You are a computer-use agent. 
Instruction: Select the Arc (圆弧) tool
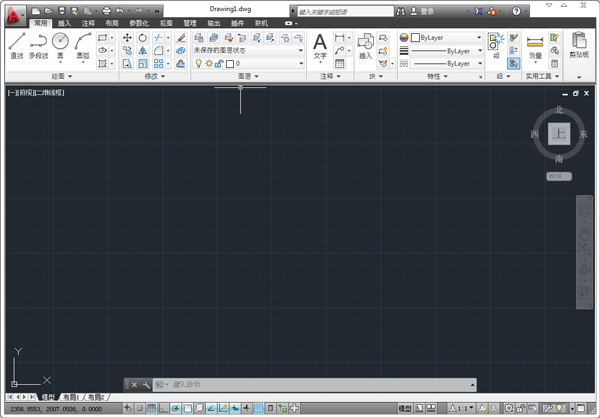[82, 44]
